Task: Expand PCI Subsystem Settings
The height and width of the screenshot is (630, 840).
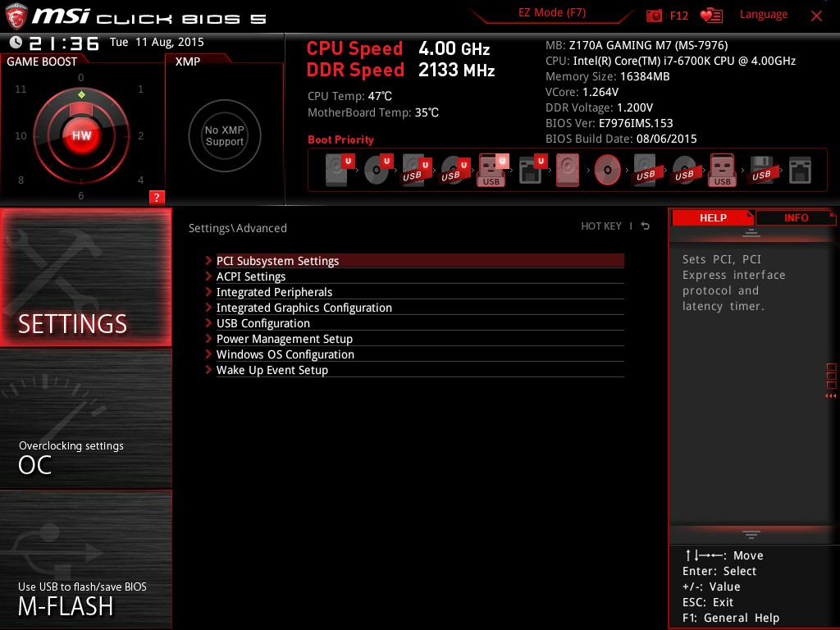Action: pyautogui.click(x=276, y=260)
